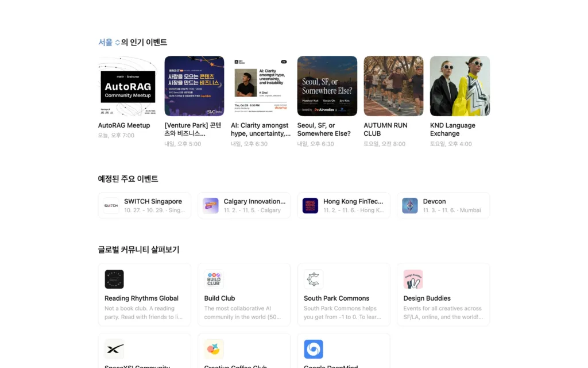The image size is (588, 368).
Task: Click the 예정된 주요 이벤트 heading
Action: (x=128, y=179)
